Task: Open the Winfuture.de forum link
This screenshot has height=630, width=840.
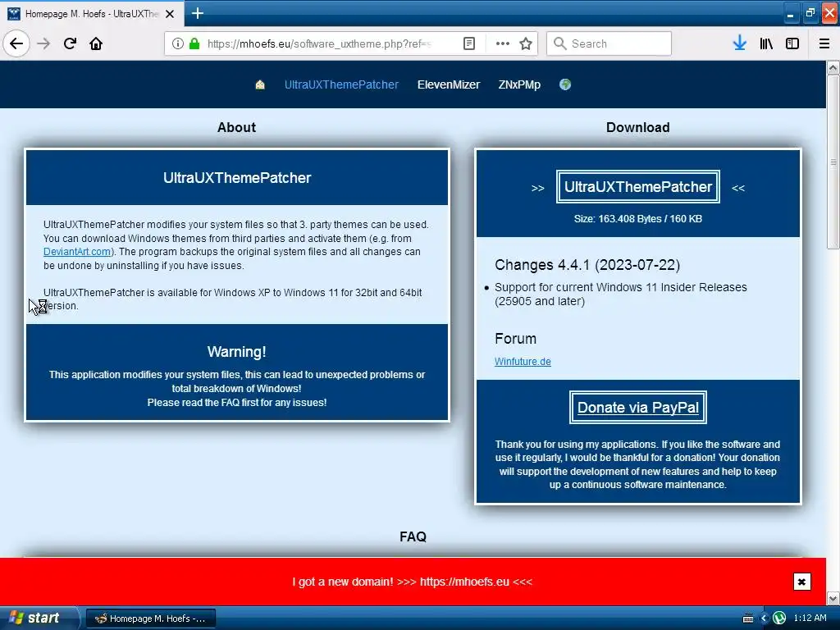Action: tap(523, 362)
